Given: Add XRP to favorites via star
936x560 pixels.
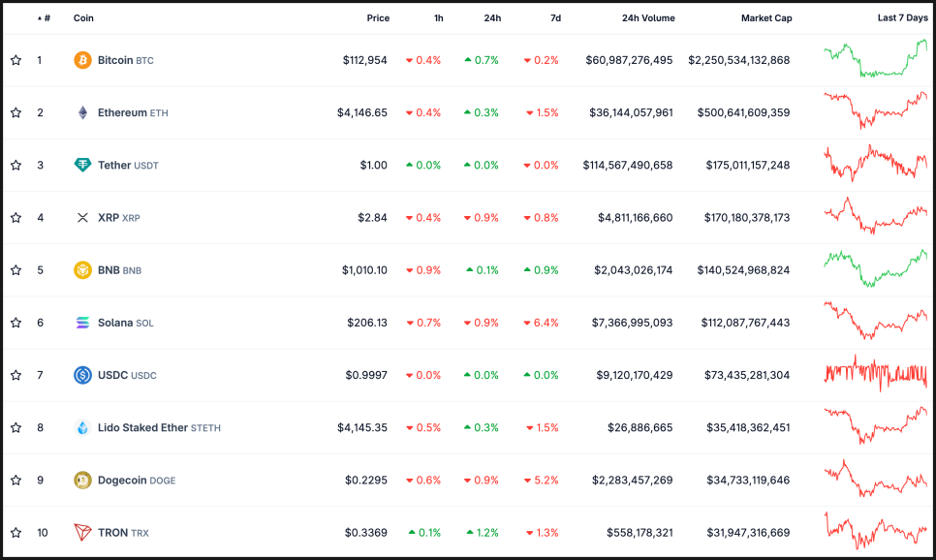Looking at the screenshot, I should click(x=16, y=217).
